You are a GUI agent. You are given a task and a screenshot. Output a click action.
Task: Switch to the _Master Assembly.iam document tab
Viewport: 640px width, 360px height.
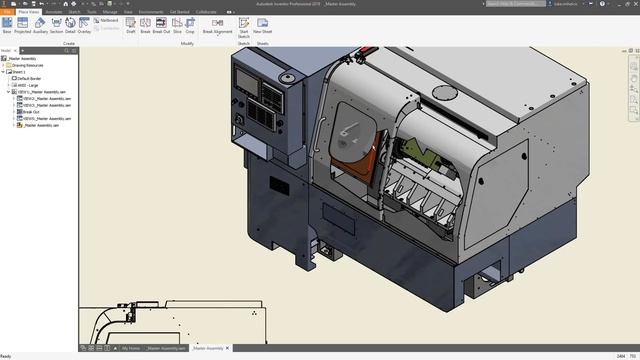point(166,348)
